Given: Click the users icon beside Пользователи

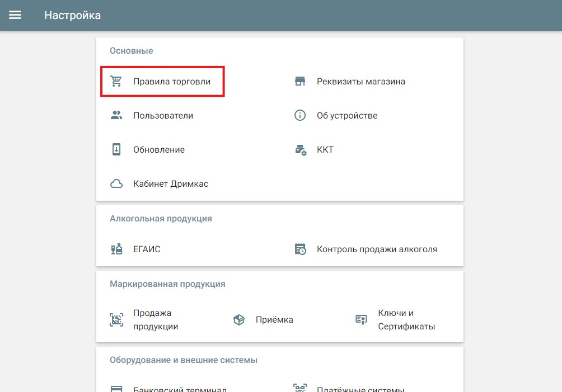Looking at the screenshot, I should [116, 116].
